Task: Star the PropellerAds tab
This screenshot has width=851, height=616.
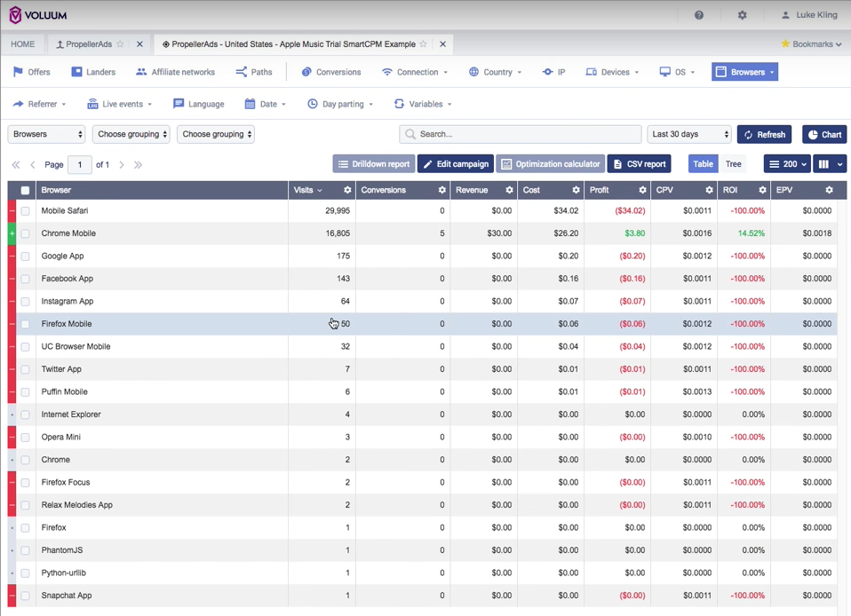Action: [121, 43]
